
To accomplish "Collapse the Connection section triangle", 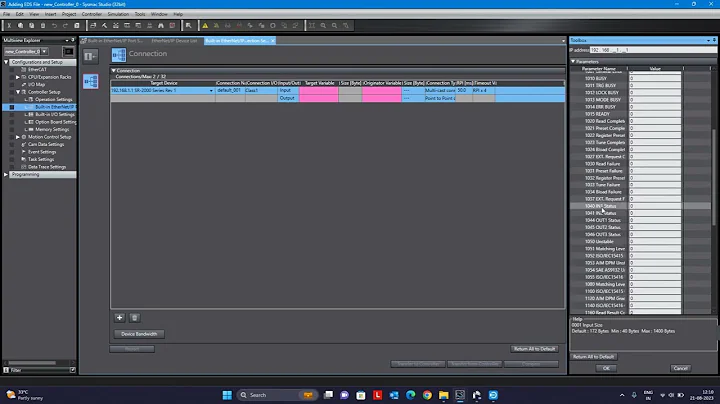I will 113,71.
